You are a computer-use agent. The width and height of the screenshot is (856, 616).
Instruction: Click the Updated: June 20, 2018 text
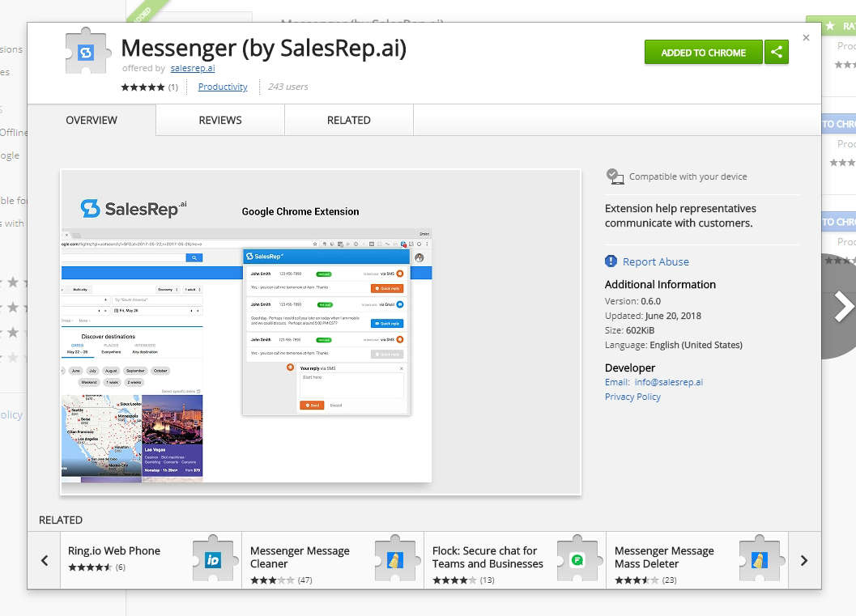[x=653, y=316]
